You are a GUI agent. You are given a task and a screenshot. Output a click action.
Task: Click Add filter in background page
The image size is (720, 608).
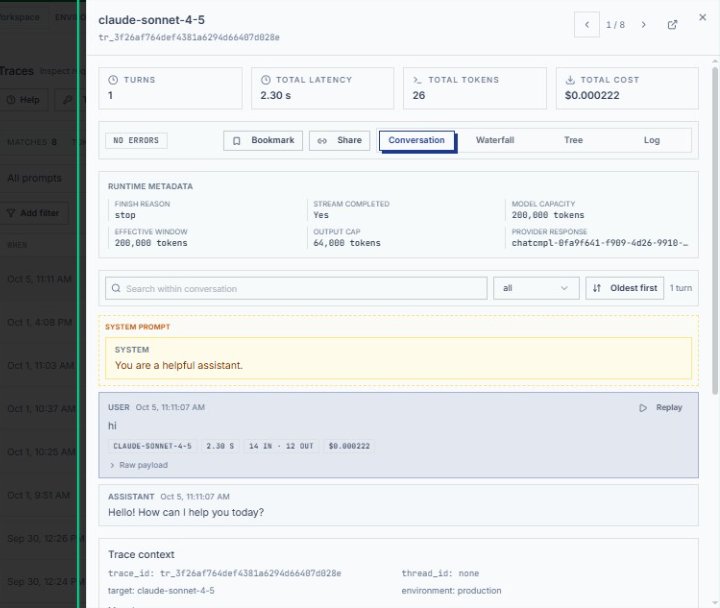click(x=34, y=213)
